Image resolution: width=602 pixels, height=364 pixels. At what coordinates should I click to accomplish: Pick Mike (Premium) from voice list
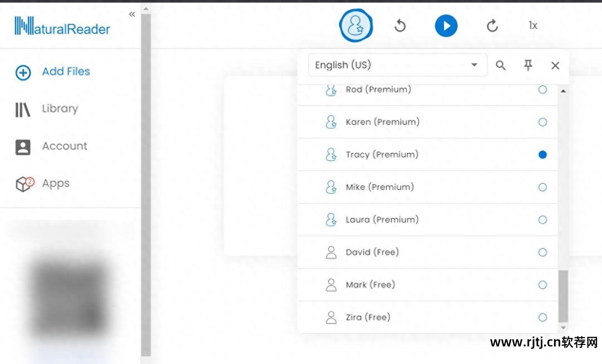click(x=380, y=187)
